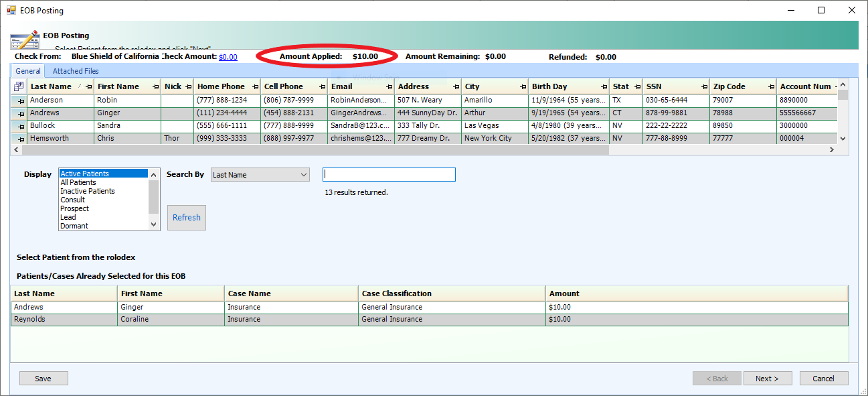The width and height of the screenshot is (868, 396).
Task: Pin the Address column
Action: (x=457, y=87)
